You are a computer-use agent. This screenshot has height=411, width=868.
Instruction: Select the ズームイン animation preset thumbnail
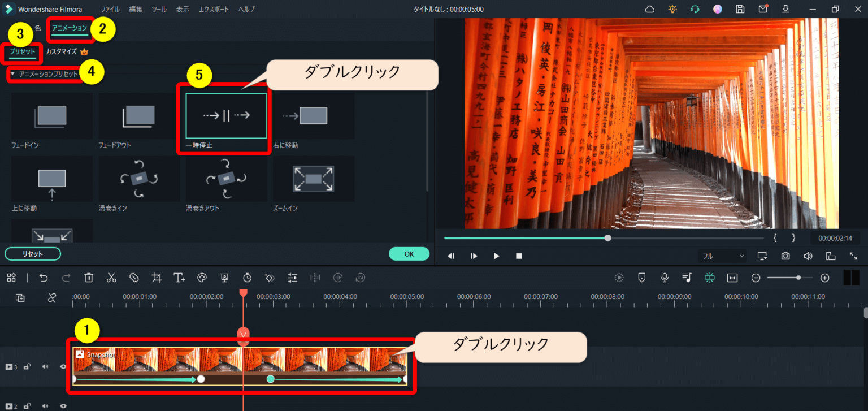pos(313,179)
